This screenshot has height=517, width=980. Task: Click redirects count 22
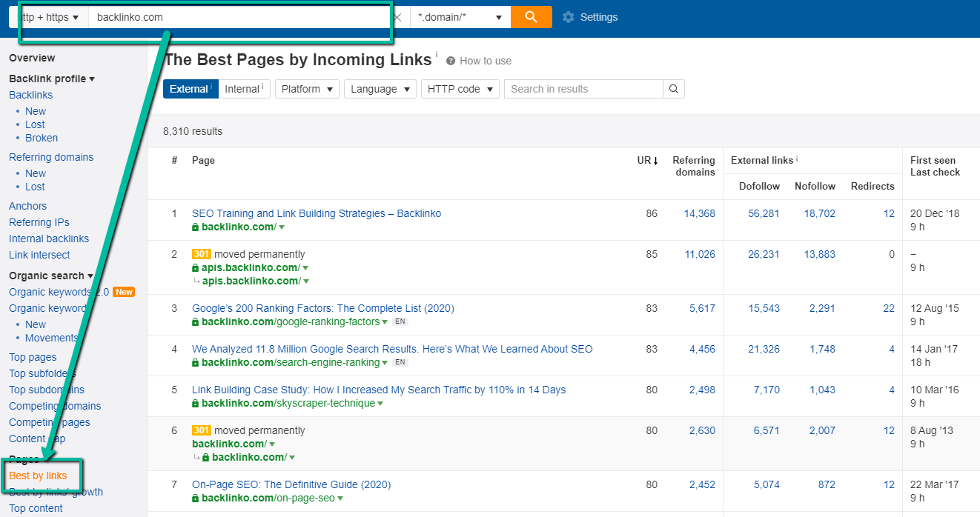click(x=889, y=308)
